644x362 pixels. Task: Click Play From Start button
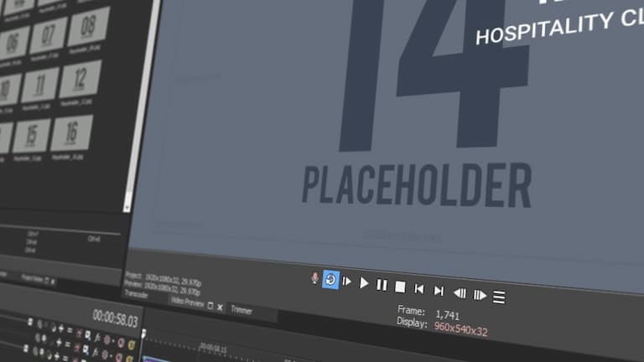click(347, 282)
